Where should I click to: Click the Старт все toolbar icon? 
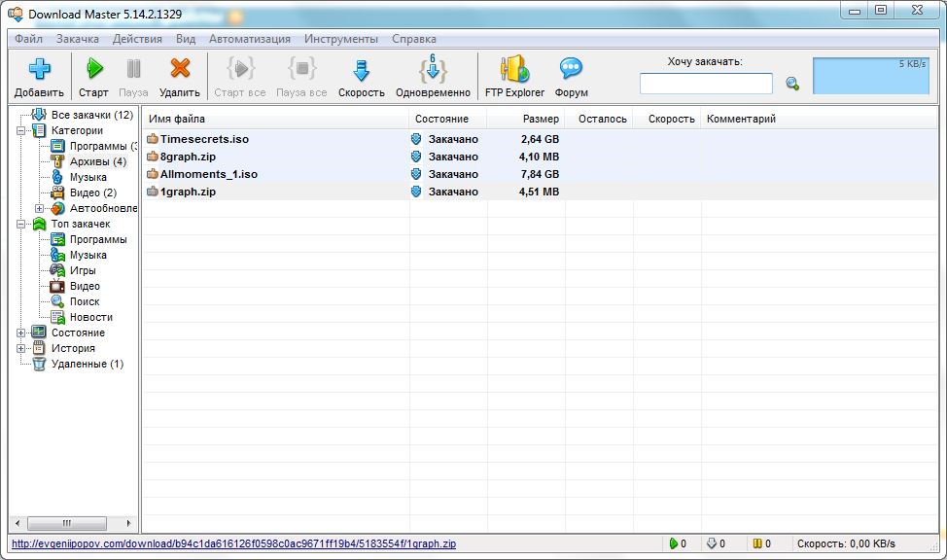240,68
